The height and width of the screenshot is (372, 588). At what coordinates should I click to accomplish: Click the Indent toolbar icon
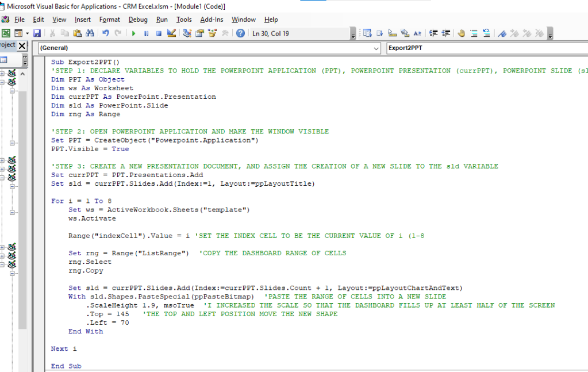pyautogui.click(x=433, y=33)
